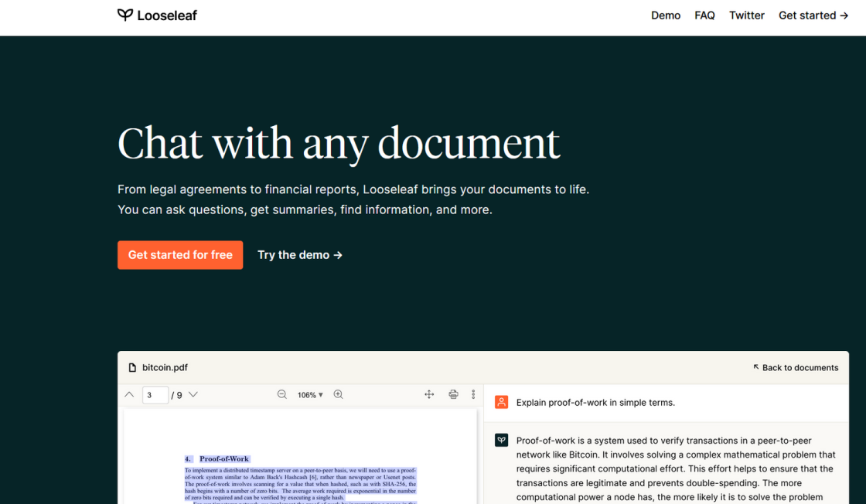
Task: Click the user avatar icon in chat
Action: point(502,403)
